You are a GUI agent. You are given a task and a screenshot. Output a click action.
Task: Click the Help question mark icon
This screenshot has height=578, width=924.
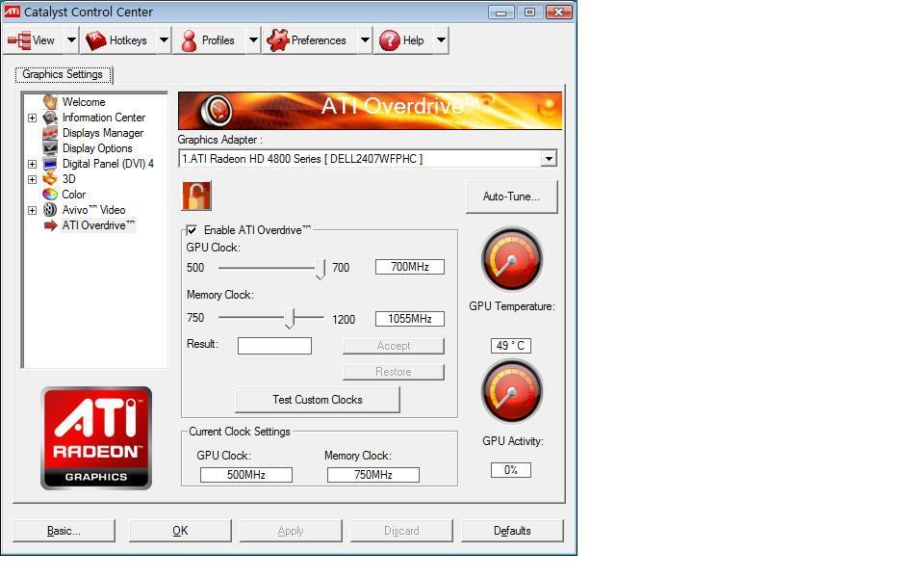coord(389,40)
